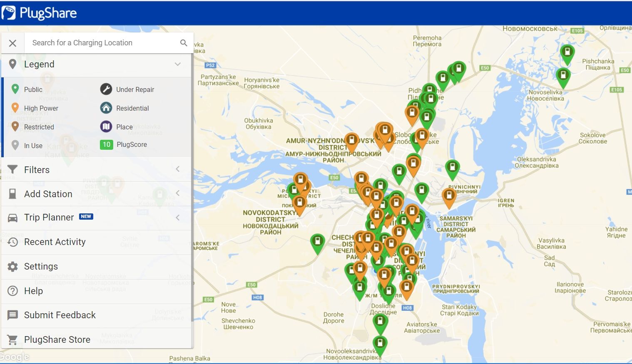The width and height of the screenshot is (632, 364).
Task: Click the PlugScore 10 badge
Action: point(106,144)
